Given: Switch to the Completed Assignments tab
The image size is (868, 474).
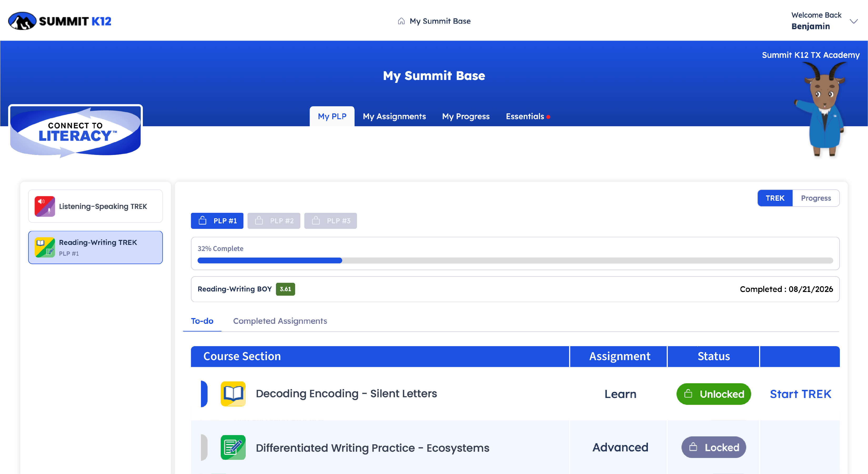Looking at the screenshot, I should (280, 321).
